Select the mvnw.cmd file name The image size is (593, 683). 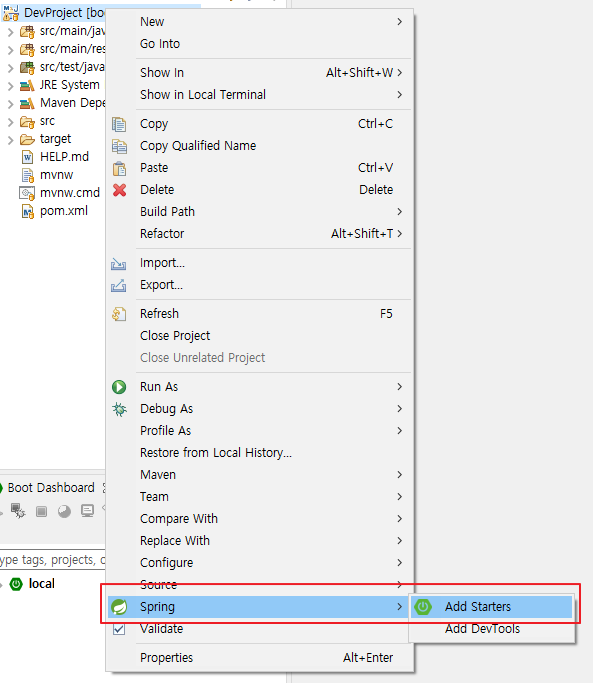coord(70,193)
